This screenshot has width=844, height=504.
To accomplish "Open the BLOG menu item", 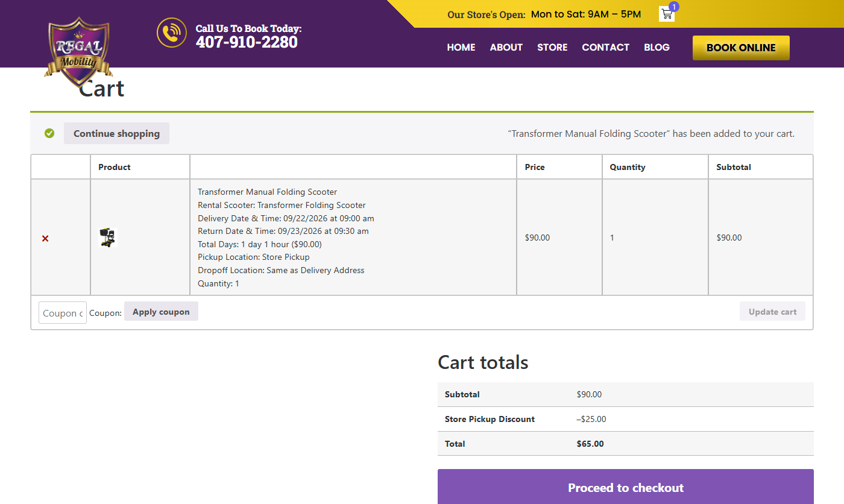I will tap(657, 47).
